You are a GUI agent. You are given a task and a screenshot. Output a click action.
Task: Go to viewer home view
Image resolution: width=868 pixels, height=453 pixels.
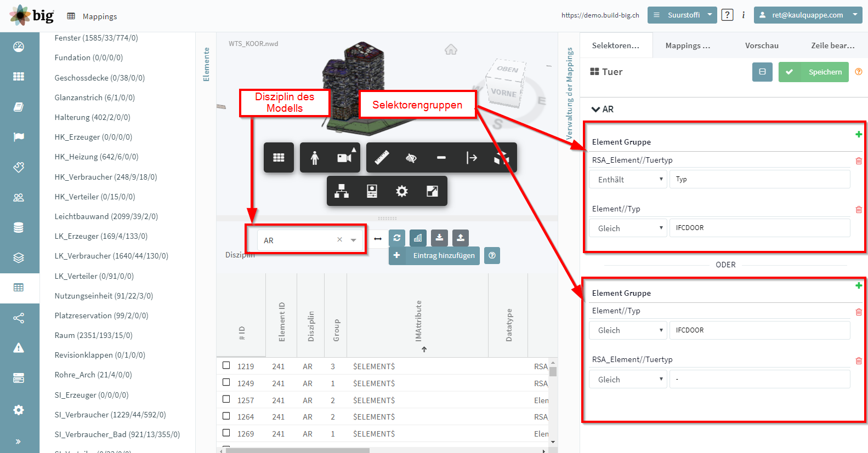(x=451, y=50)
